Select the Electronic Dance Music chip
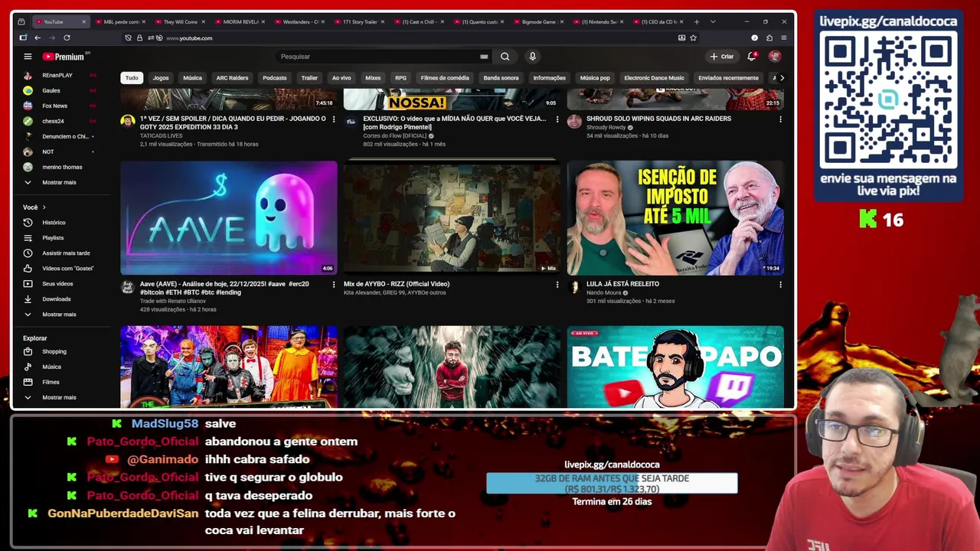980x551 pixels. (654, 78)
